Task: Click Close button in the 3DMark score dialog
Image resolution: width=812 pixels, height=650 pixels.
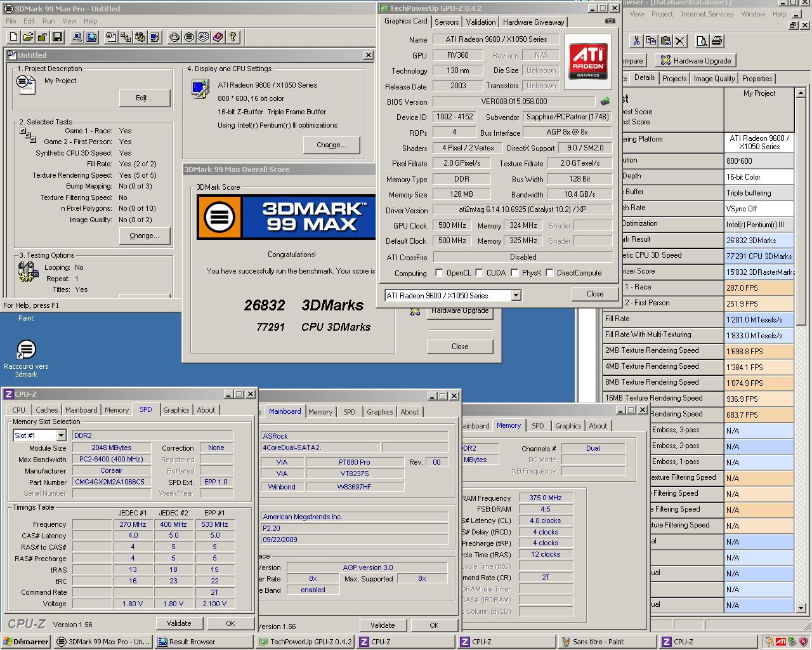Action: point(460,347)
